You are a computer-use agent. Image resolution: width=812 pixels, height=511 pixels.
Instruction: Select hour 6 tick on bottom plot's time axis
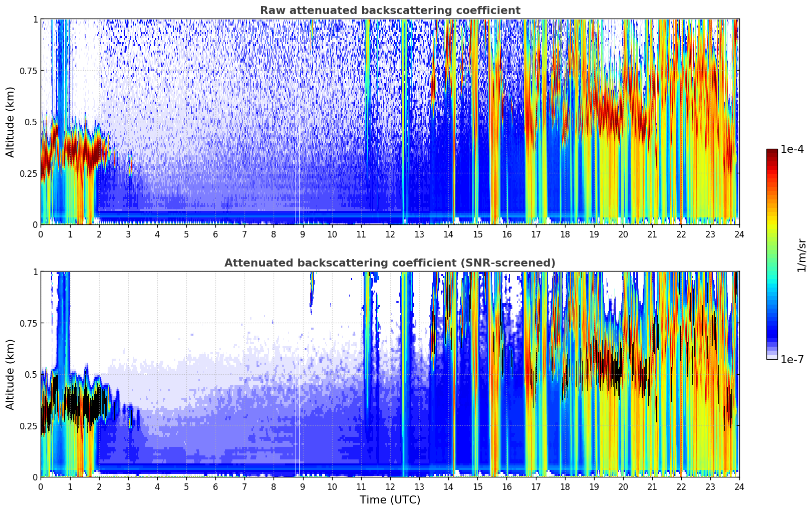pyautogui.click(x=215, y=486)
